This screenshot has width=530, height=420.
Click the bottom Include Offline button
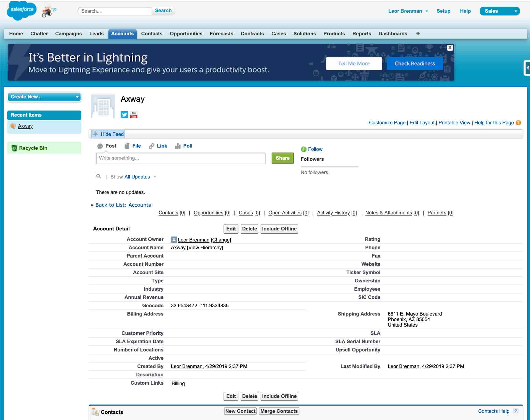pos(279,396)
